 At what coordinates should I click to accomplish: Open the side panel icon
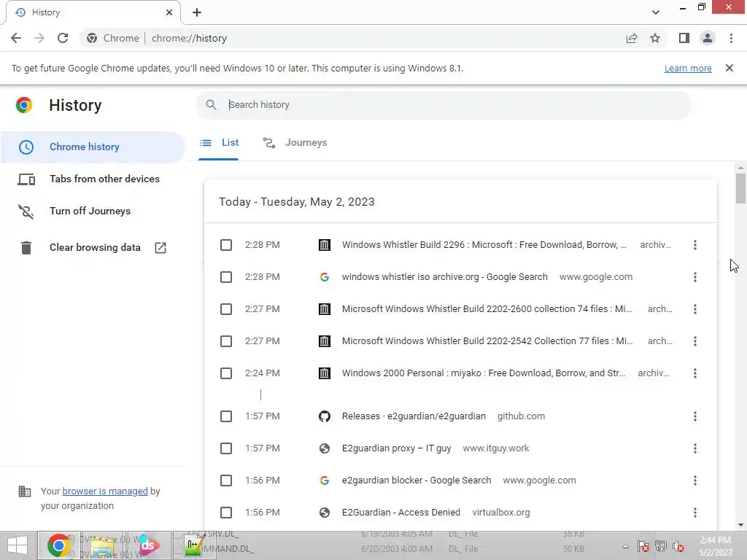click(x=684, y=38)
